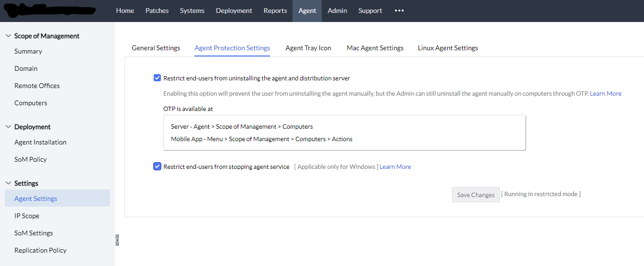The width and height of the screenshot is (644, 266).
Task: Select SoM Policy in the sidebar
Action: (x=31, y=159)
